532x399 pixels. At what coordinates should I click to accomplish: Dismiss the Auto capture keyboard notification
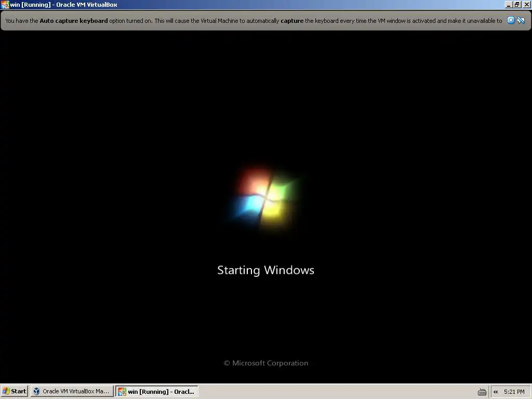click(511, 20)
